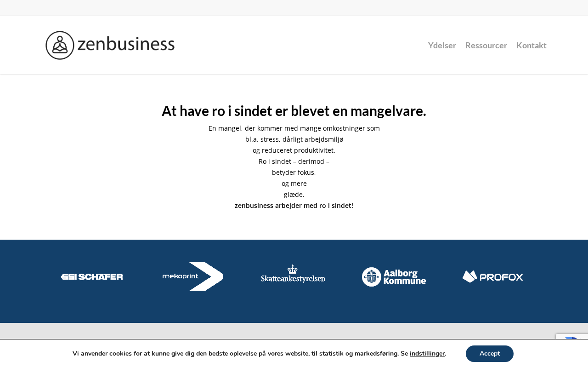
Task: Click the line 'Ro i sindet – derimod –'
Action: click(x=294, y=161)
